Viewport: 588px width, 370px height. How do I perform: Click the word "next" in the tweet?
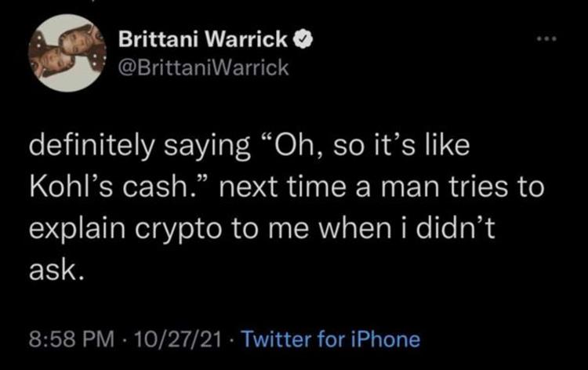(257, 189)
